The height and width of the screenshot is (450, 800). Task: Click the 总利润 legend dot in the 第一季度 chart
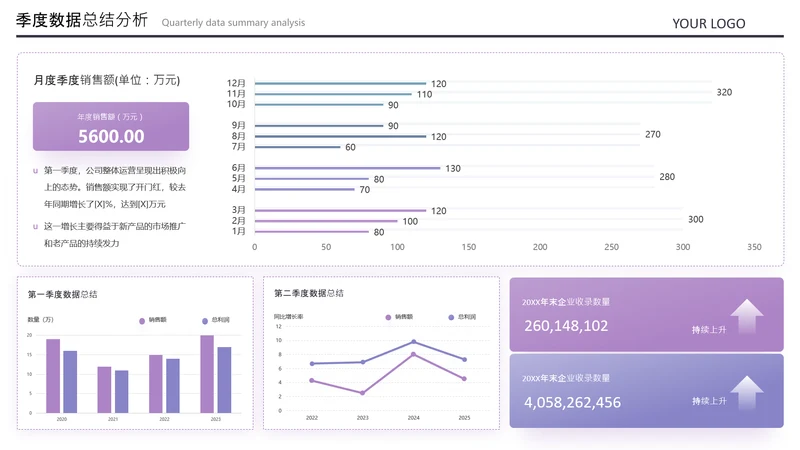point(205,321)
